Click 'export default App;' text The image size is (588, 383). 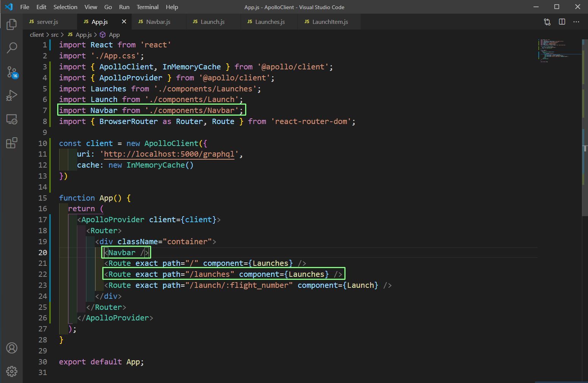102,362
